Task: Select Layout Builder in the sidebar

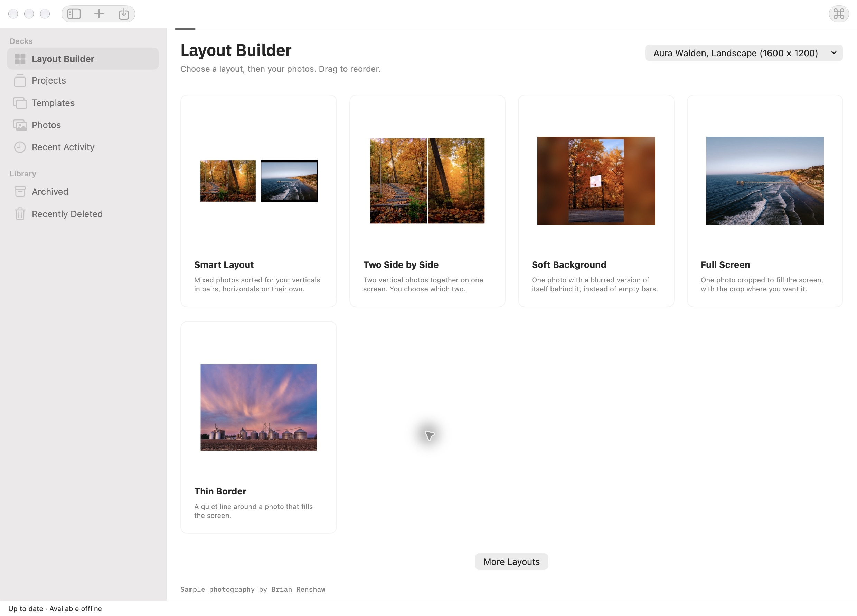Action: pyautogui.click(x=83, y=59)
